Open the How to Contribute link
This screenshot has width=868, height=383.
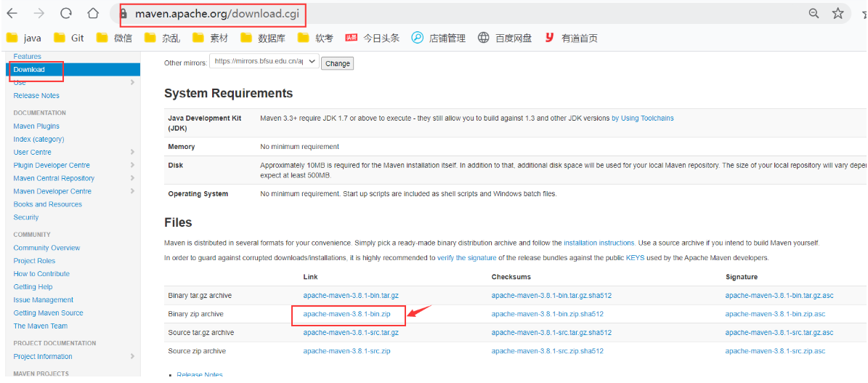41,274
